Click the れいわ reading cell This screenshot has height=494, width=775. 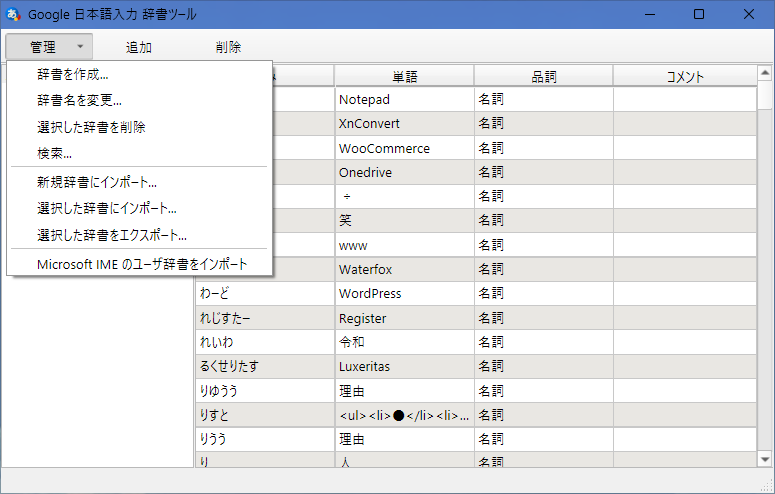tap(265, 342)
